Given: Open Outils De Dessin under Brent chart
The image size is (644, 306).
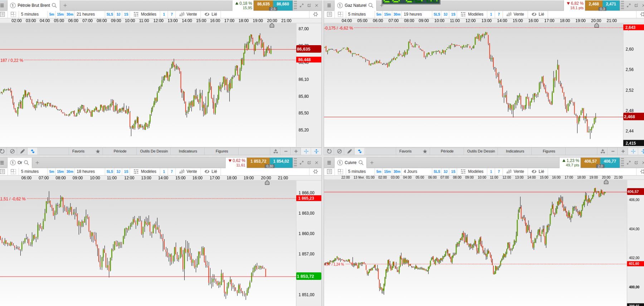Looking at the screenshot, I should 154,151.
